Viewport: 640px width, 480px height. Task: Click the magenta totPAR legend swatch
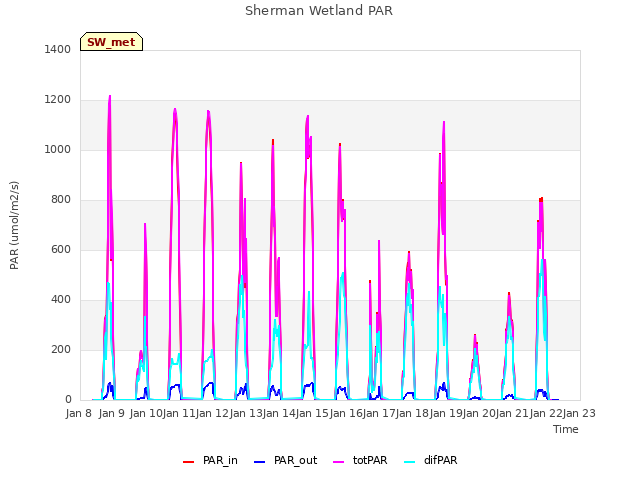[339, 462]
